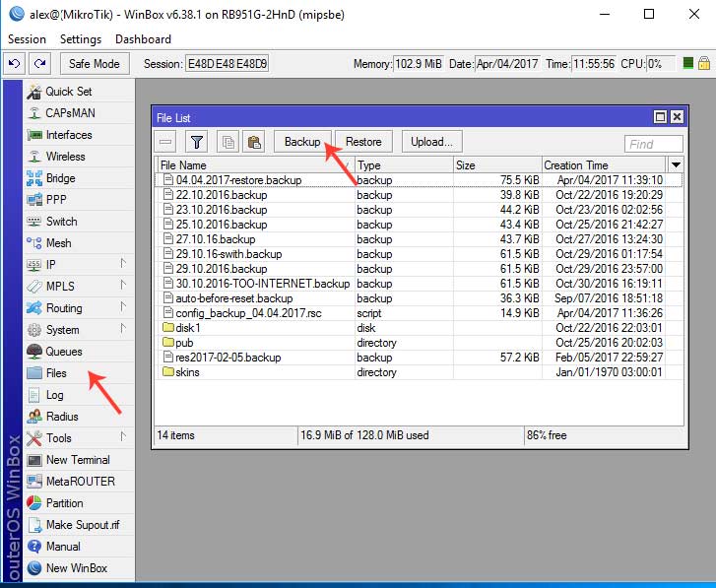Toggle Safe Mode button
Viewport: 716px width, 588px height.
(x=95, y=63)
